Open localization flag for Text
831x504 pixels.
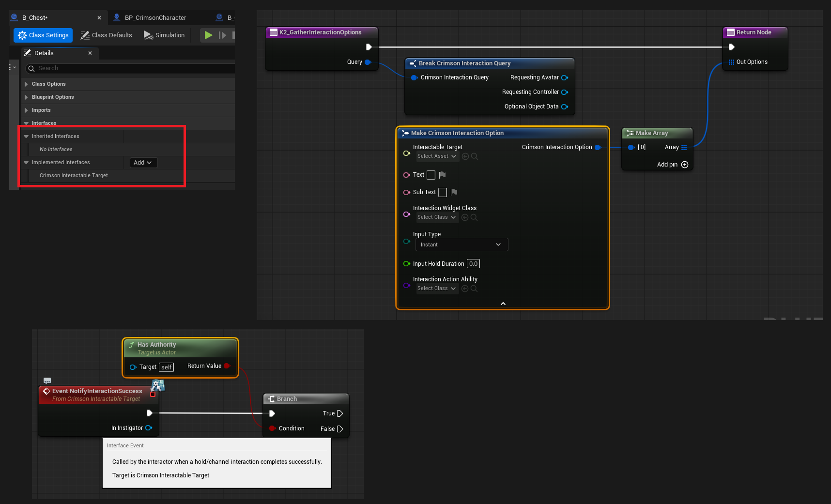pos(442,175)
